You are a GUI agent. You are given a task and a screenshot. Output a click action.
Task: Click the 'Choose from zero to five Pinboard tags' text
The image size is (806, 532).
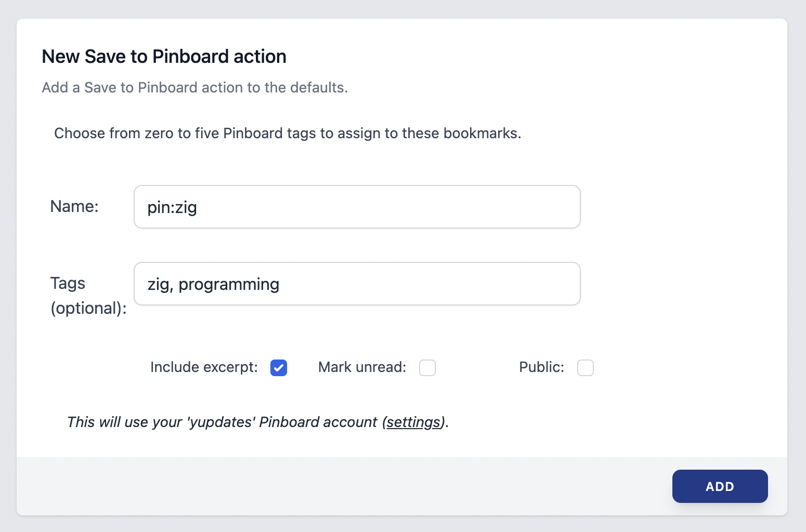[x=288, y=133]
